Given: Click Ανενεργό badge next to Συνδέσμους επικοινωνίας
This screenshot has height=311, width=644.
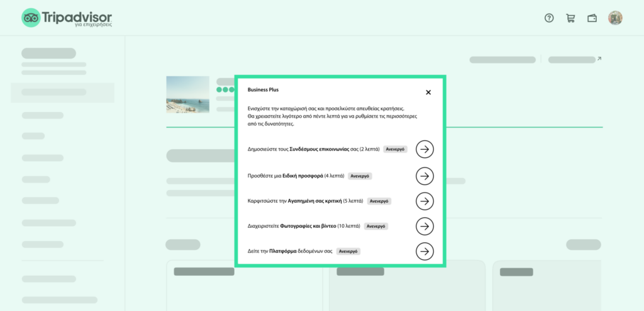Looking at the screenshot, I should (x=395, y=149).
